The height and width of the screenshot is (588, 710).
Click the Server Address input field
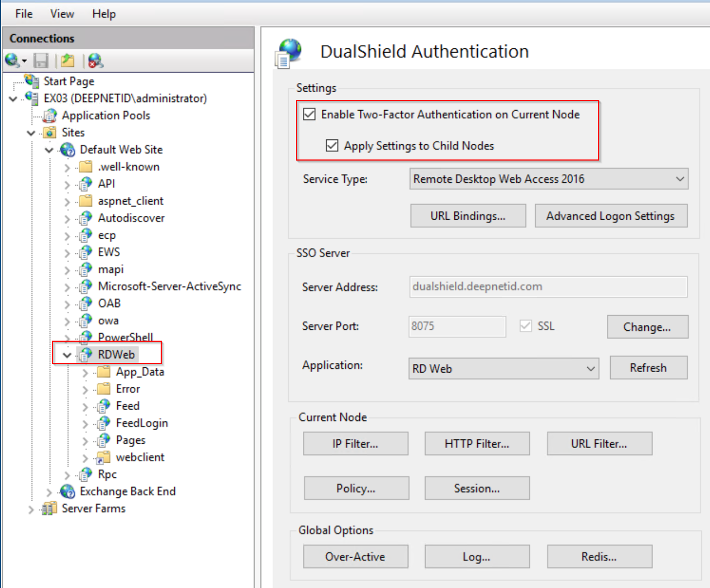click(548, 286)
